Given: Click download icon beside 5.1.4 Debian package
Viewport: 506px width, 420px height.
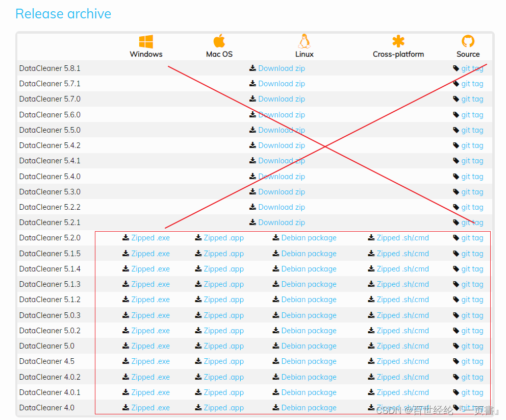Looking at the screenshot, I should coord(276,268).
